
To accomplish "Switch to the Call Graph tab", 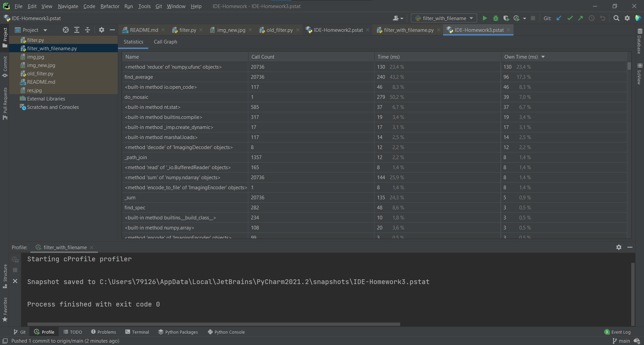I will [x=165, y=42].
